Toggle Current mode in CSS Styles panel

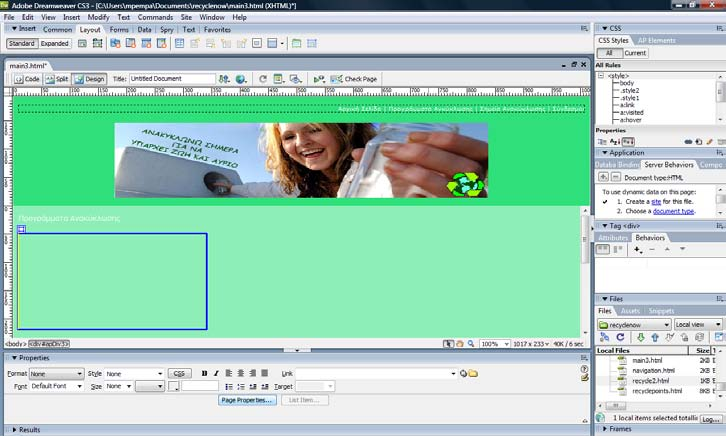[x=635, y=53]
